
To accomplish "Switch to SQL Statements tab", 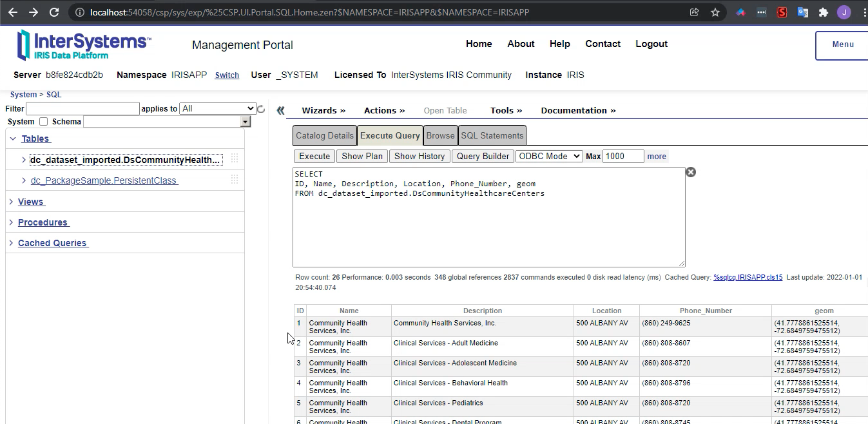I will (492, 135).
